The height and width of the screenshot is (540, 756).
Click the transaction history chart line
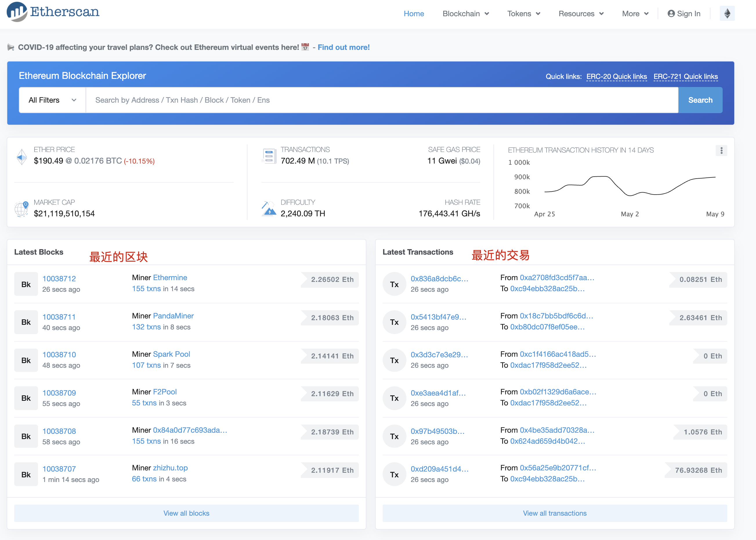pos(630,186)
